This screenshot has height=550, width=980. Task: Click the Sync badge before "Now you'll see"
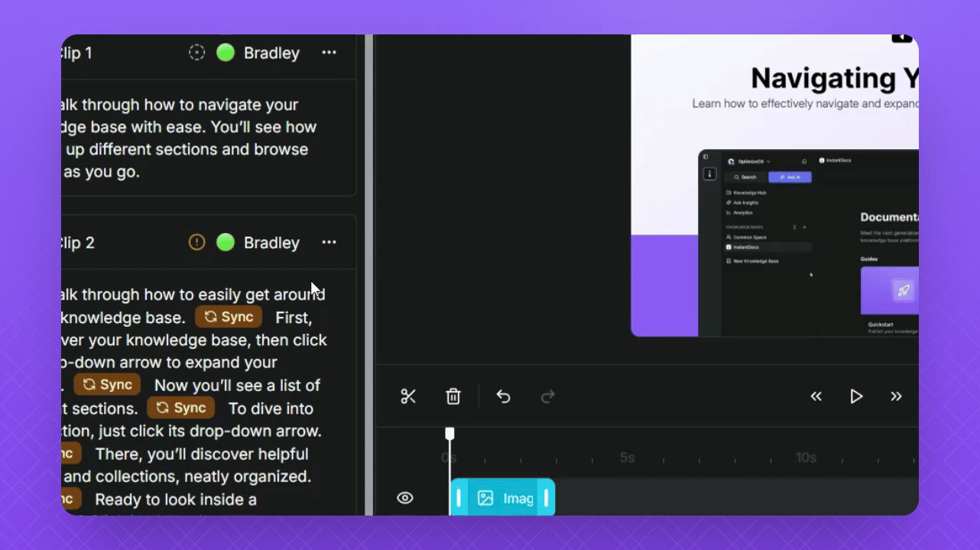(107, 385)
